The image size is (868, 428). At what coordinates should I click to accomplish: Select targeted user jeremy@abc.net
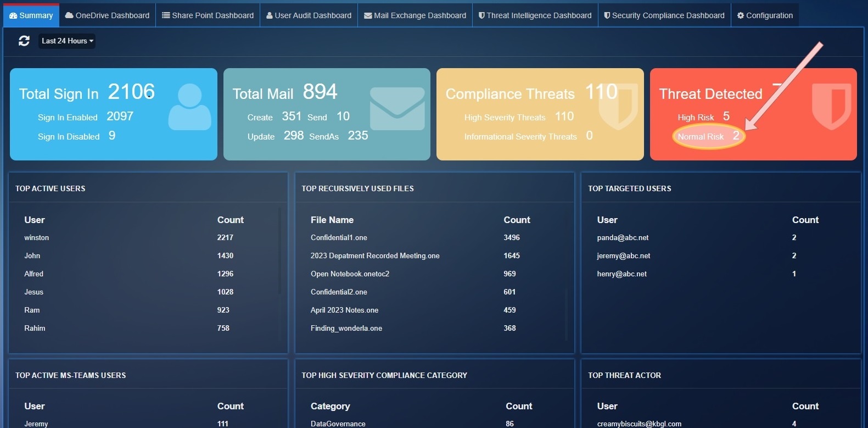(624, 256)
